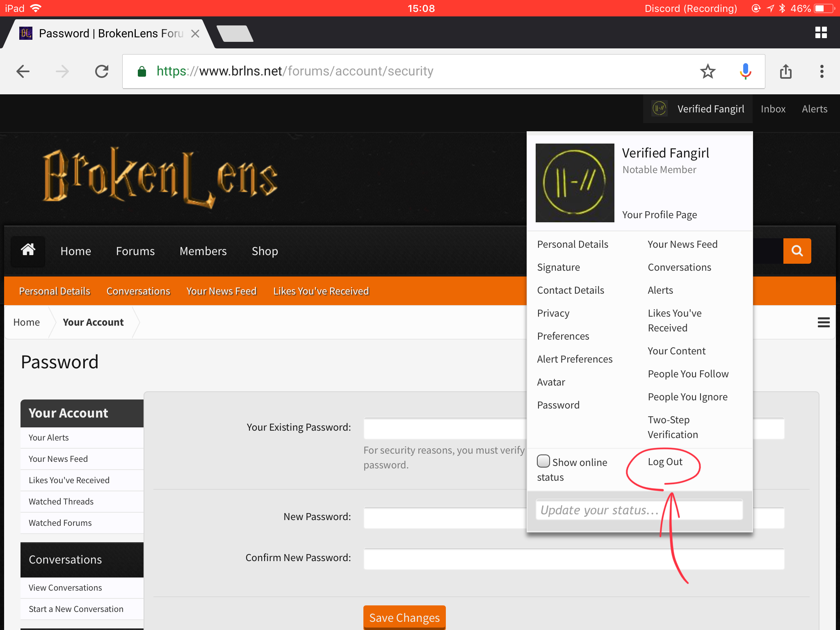Choose Password in the account dropdown
The image size is (840, 630).
pyautogui.click(x=558, y=405)
